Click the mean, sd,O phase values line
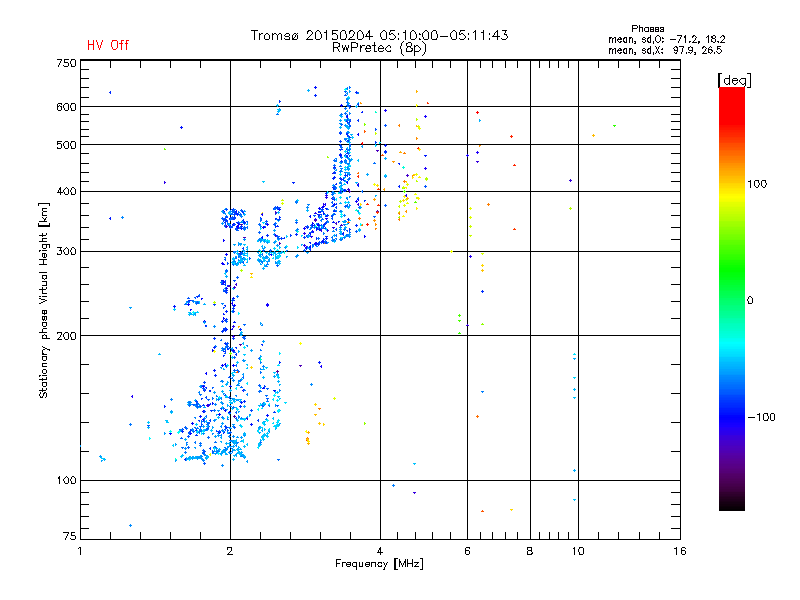This screenshot has width=800, height=600. tap(667, 39)
